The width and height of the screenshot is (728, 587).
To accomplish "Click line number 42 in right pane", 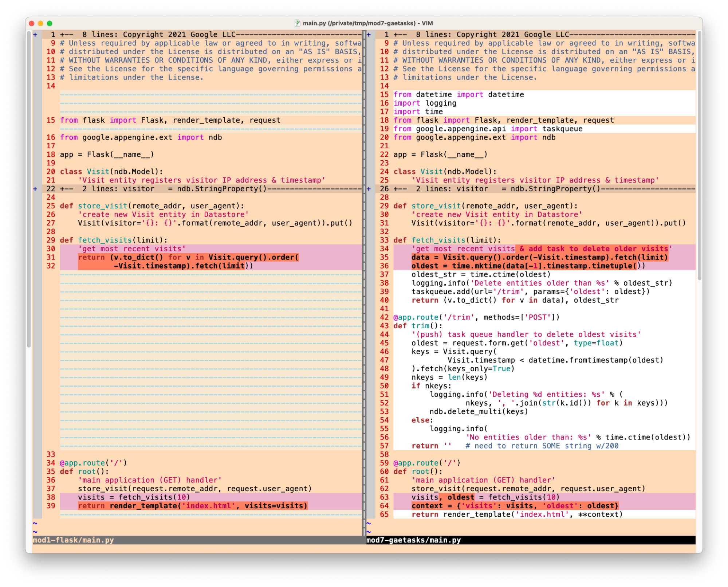I will 384,317.
